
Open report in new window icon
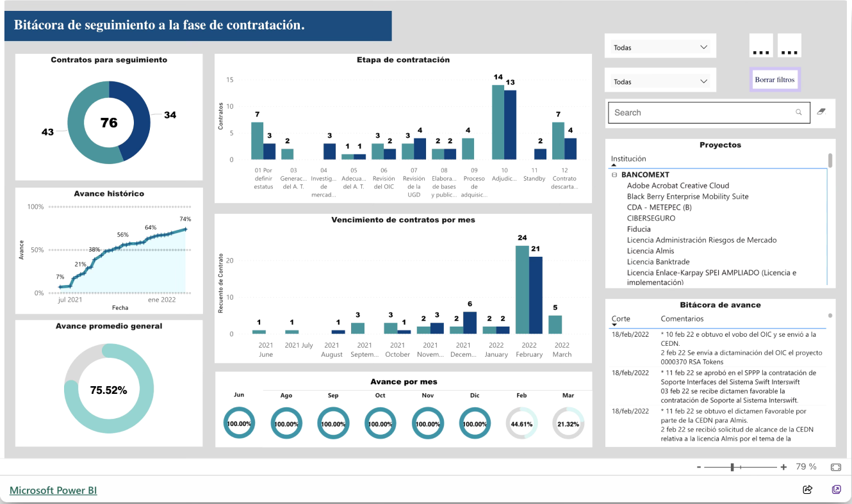[x=836, y=490]
